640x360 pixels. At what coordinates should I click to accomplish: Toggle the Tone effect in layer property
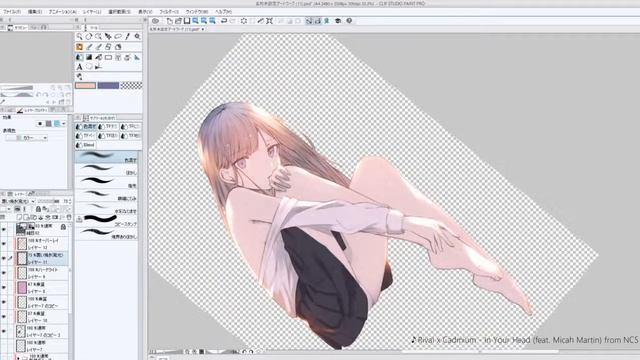[49, 123]
